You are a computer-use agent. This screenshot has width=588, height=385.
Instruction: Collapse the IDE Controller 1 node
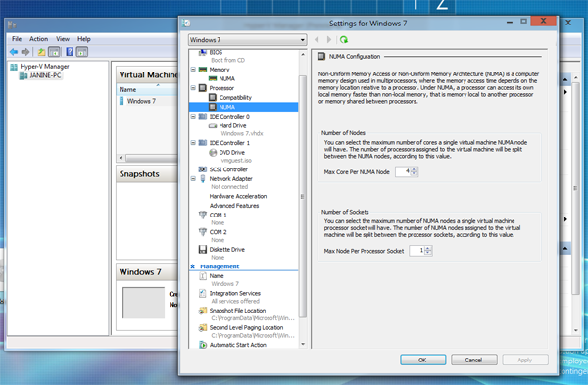193,143
